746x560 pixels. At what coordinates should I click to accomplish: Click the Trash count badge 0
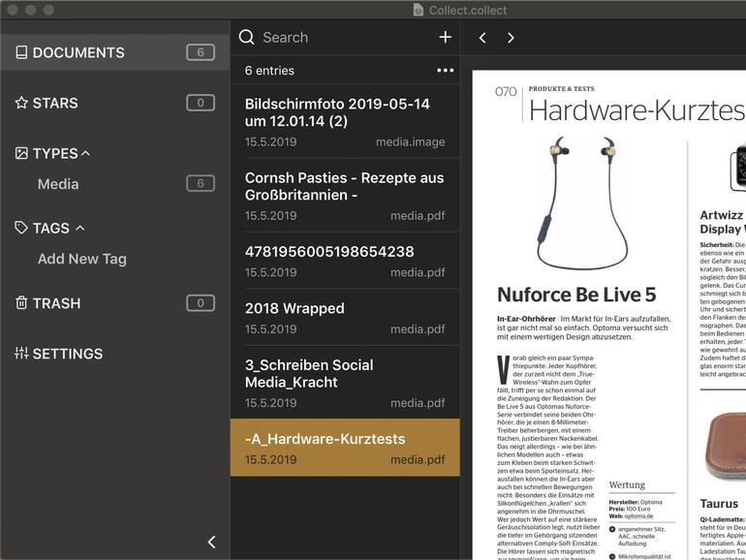pyautogui.click(x=201, y=303)
